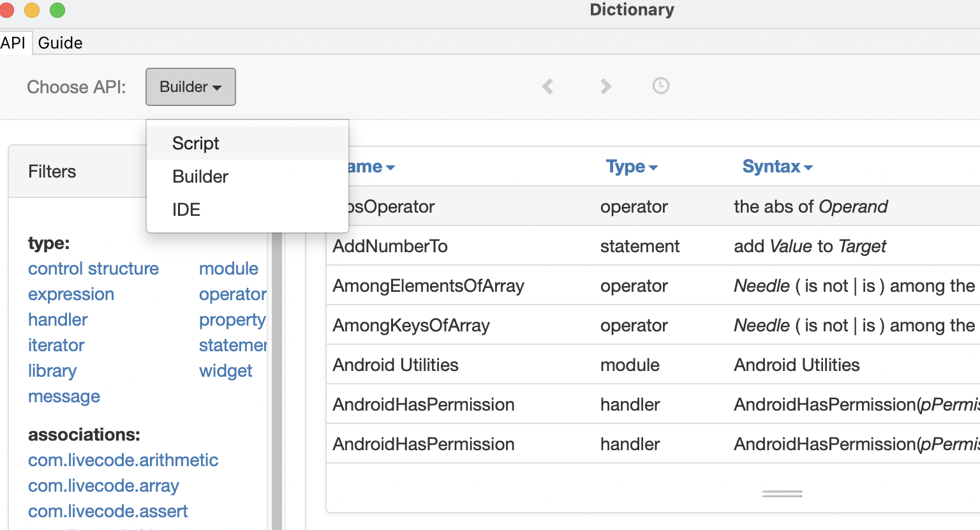Switch to the API tab
Screen dimensions: 980x530
[13, 43]
